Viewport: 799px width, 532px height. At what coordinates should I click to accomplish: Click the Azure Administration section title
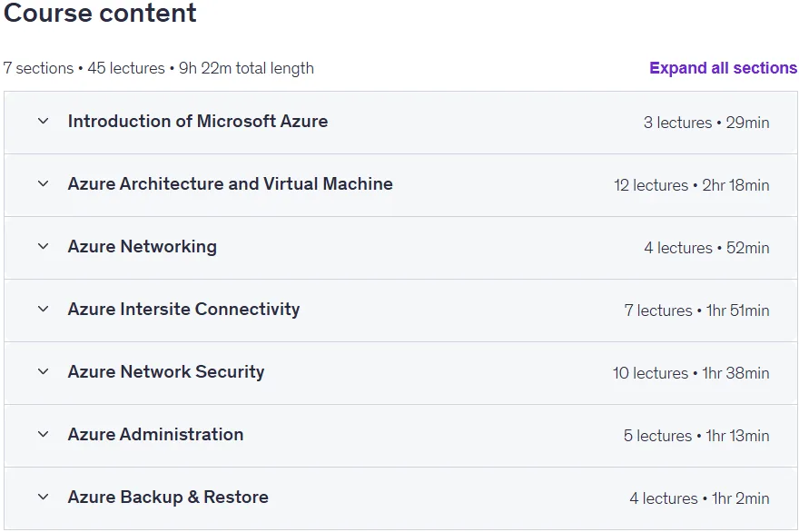155,435
